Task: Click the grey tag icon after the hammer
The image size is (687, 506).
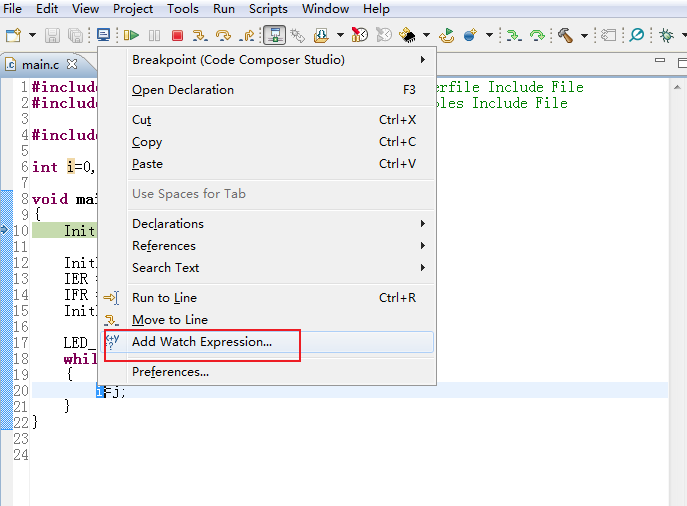Action: coord(608,35)
